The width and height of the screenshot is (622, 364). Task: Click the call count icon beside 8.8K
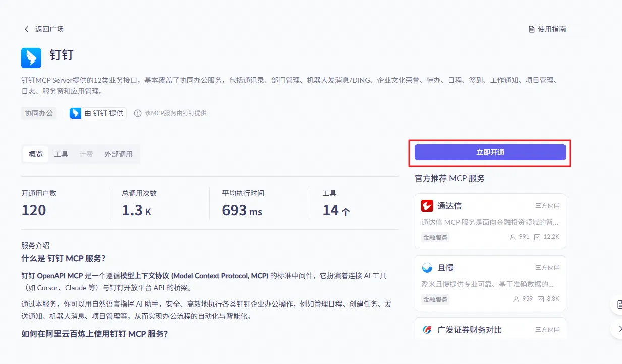point(541,299)
